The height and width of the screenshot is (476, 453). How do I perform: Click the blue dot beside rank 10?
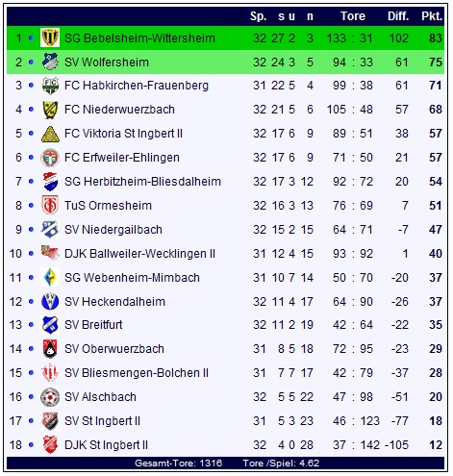(31, 254)
